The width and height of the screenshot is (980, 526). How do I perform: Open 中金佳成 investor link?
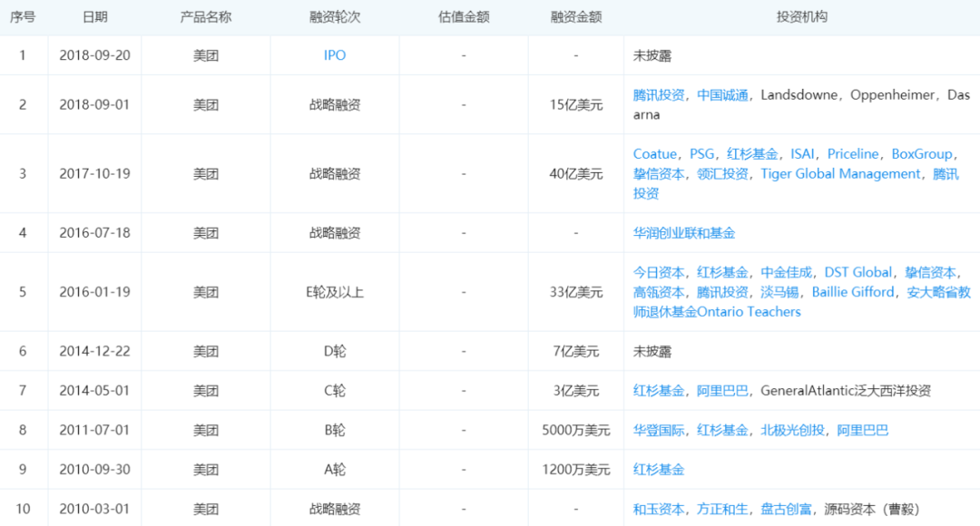click(x=786, y=272)
